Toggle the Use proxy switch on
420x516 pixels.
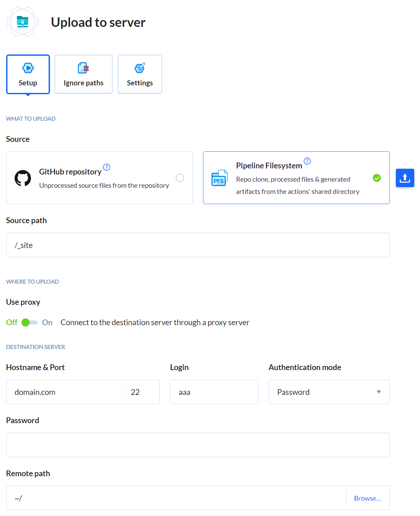coord(30,322)
